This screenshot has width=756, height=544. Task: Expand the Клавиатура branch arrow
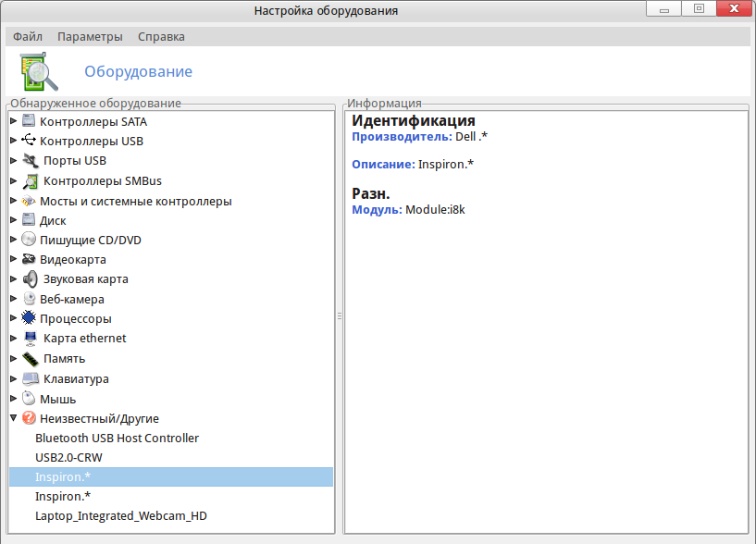click(14, 378)
